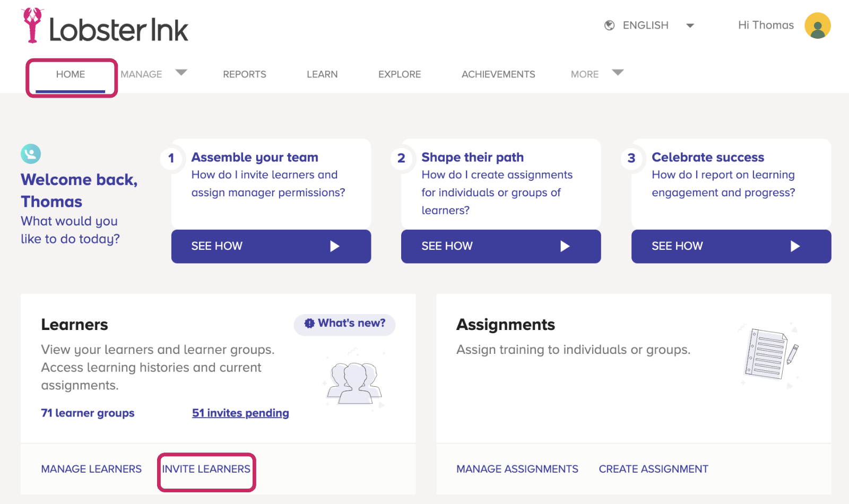Click the Lobster Ink logo
This screenshot has height=504, width=849.
click(x=104, y=28)
